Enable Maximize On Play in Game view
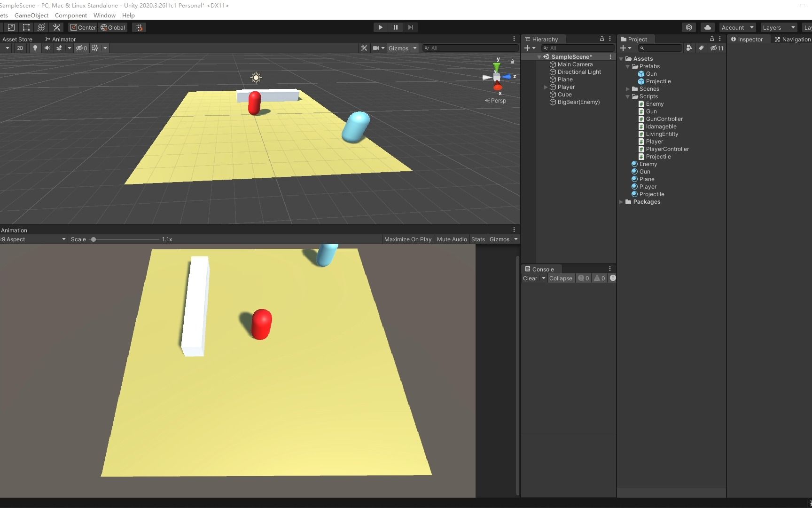Screen dimensions: 812x508 [407, 239]
